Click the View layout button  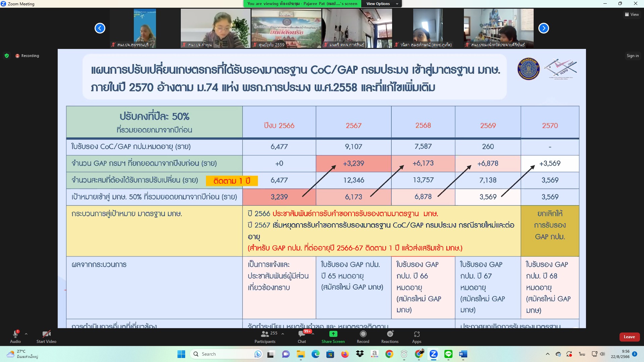pyautogui.click(x=632, y=14)
